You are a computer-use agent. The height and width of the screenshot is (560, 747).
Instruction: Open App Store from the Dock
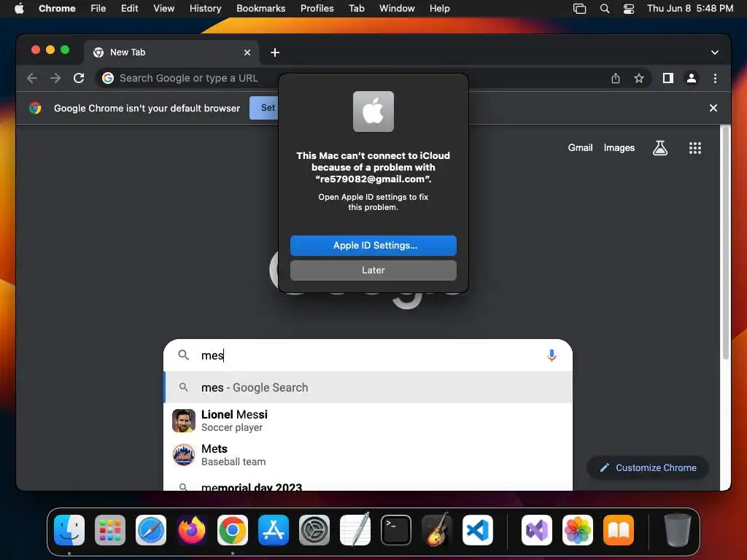tap(274, 530)
